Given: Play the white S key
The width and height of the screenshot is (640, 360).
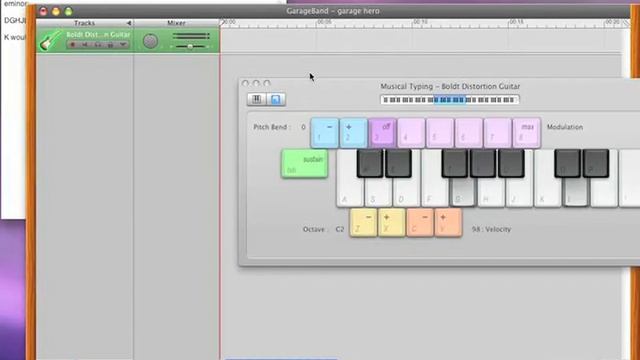Looking at the screenshot, I should pyautogui.click(x=378, y=193).
